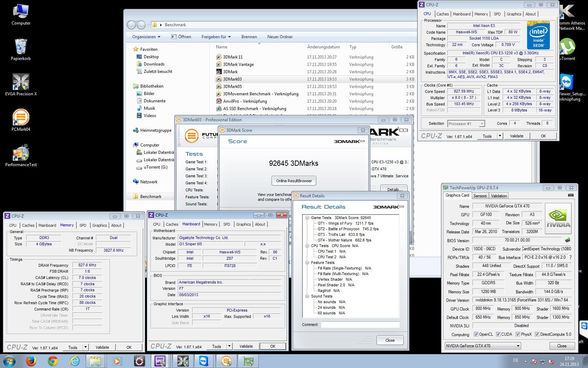Viewport: 588px width, 368px height.
Task: Switch to EVGA Precision taskbar button
Action: click(183, 361)
